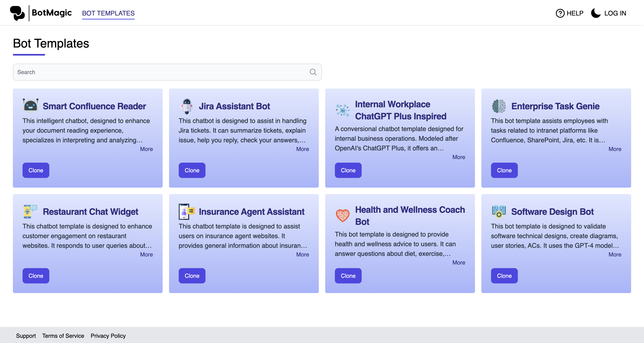
Task: Click the Software Design Bot gear icon
Action: (x=499, y=212)
